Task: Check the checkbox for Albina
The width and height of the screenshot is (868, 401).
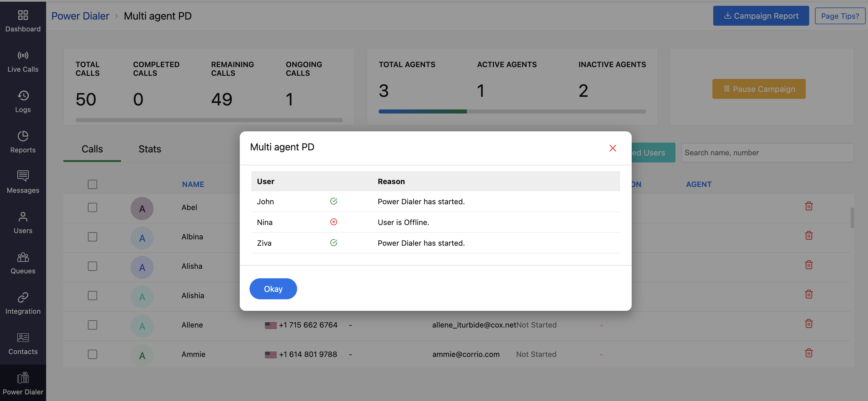Action: tap(92, 237)
